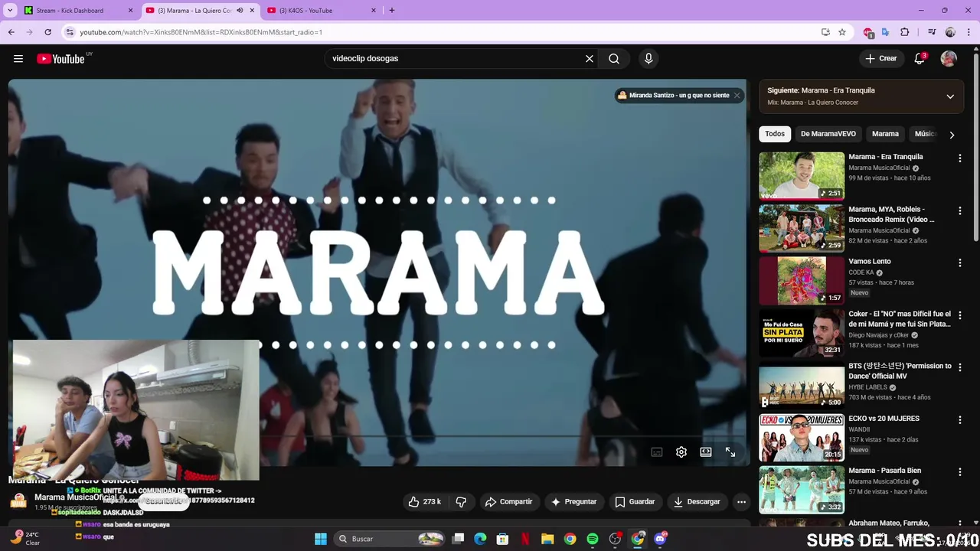Like the video with 273 k

(x=424, y=501)
